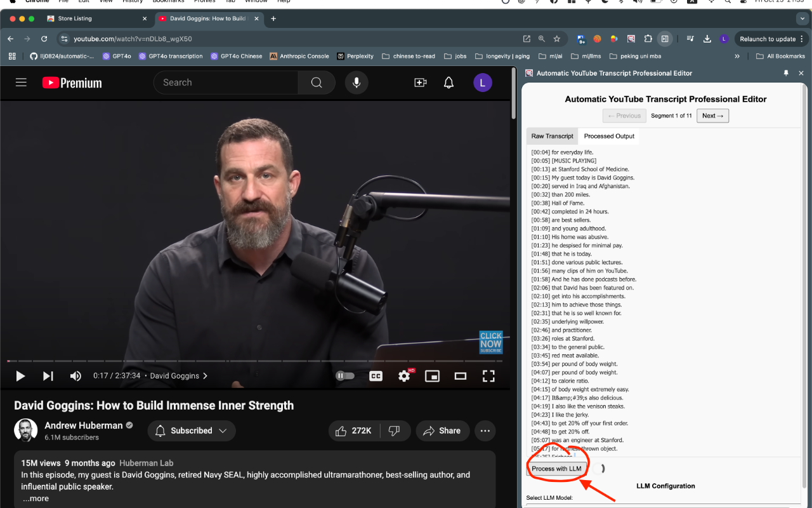Bookmark this page with star
This screenshot has height=508, width=812.
557,39
